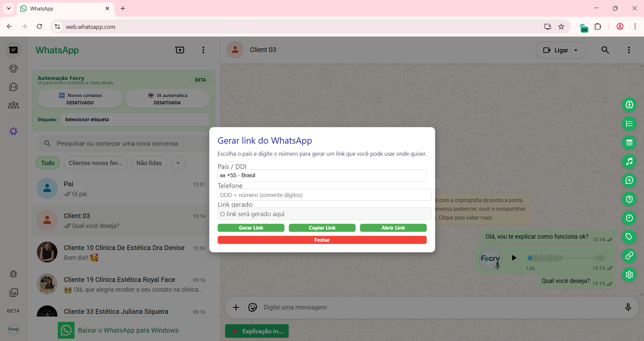Enable the Novos contatos automation toggle
The image size is (644, 341).
pyautogui.click(x=80, y=99)
